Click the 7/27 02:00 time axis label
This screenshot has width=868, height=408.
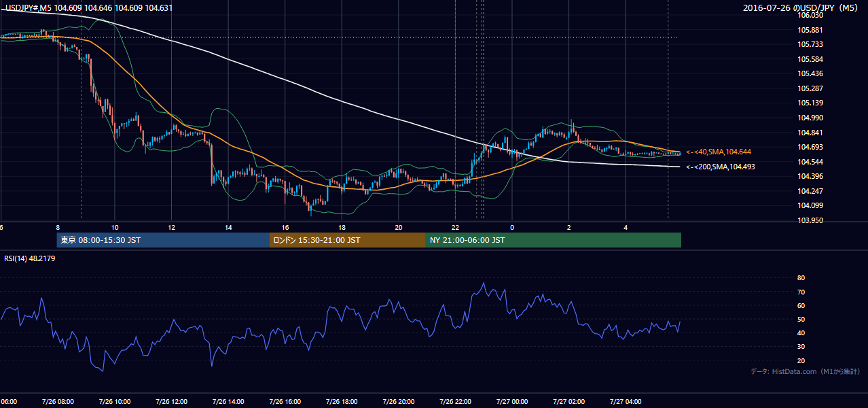(x=568, y=401)
